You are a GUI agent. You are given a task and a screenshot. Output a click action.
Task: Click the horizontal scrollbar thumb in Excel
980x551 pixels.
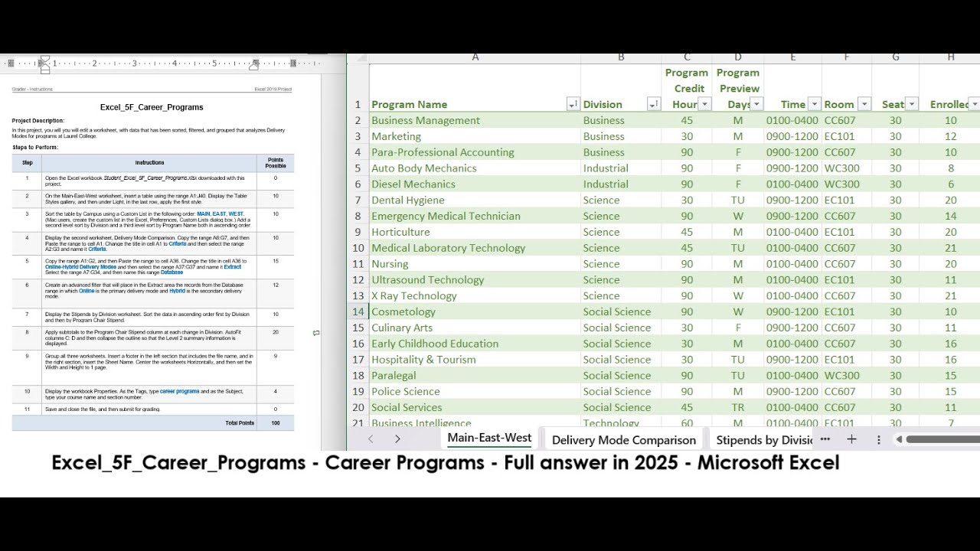(x=942, y=439)
